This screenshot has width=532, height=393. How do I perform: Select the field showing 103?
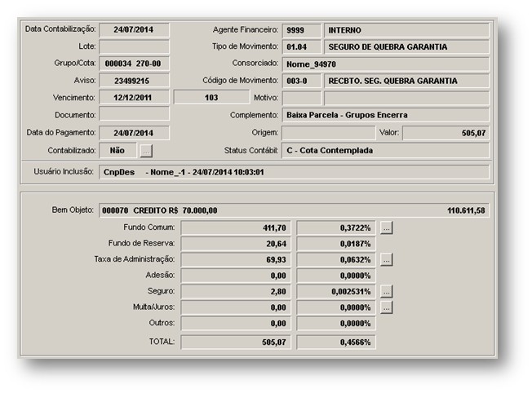point(211,98)
